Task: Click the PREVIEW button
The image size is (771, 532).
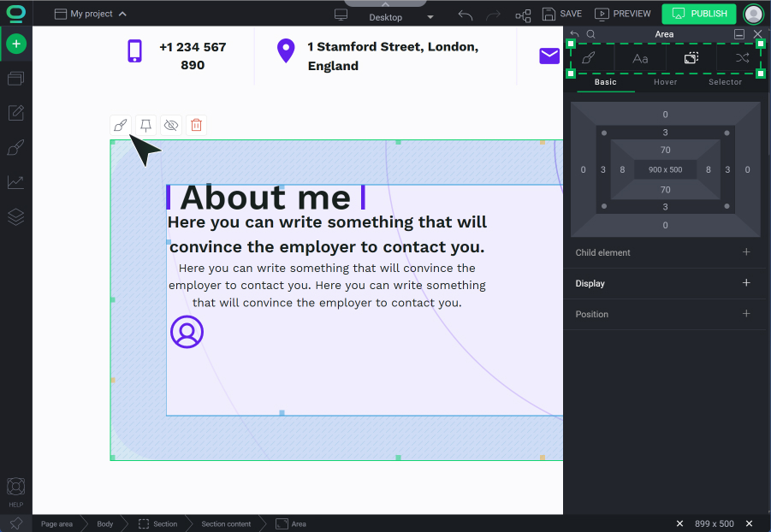Action: pos(622,14)
